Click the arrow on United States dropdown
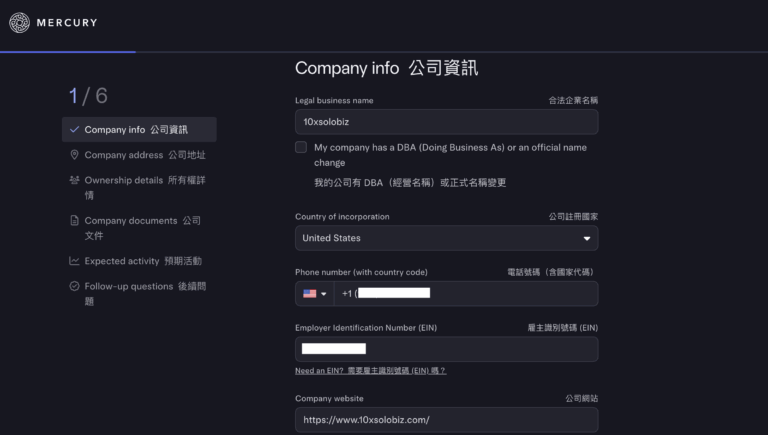This screenshot has height=435, width=768. point(586,239)
